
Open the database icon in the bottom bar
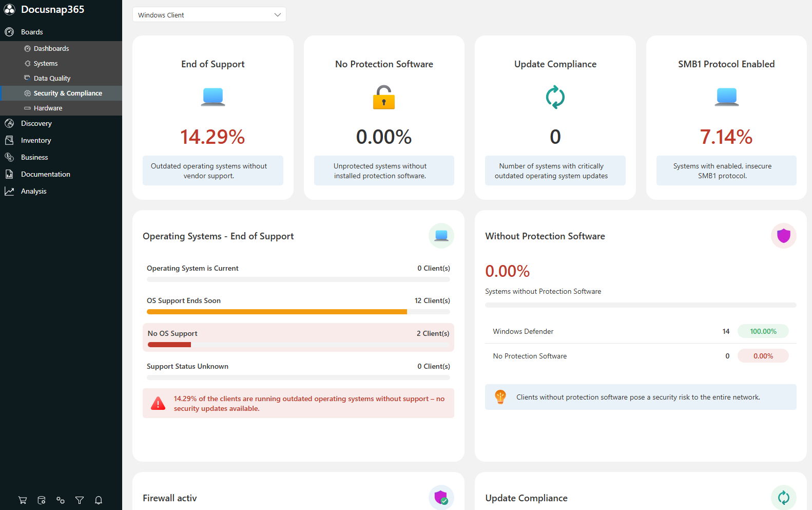(x=42, y=500)
